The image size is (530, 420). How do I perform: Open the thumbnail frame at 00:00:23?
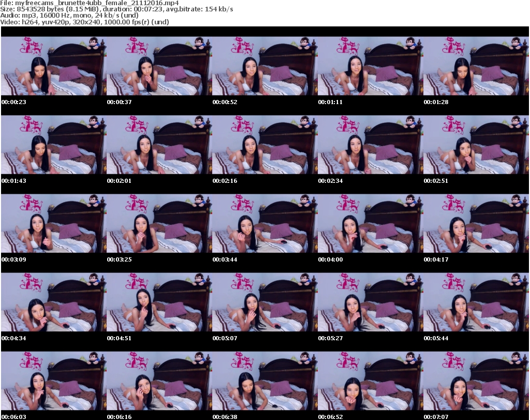coord(54,66)
